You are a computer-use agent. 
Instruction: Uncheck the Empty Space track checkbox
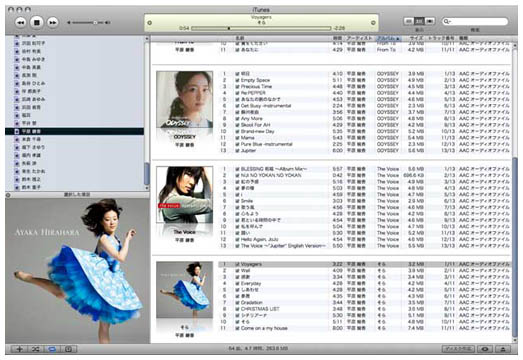point(237,80)
